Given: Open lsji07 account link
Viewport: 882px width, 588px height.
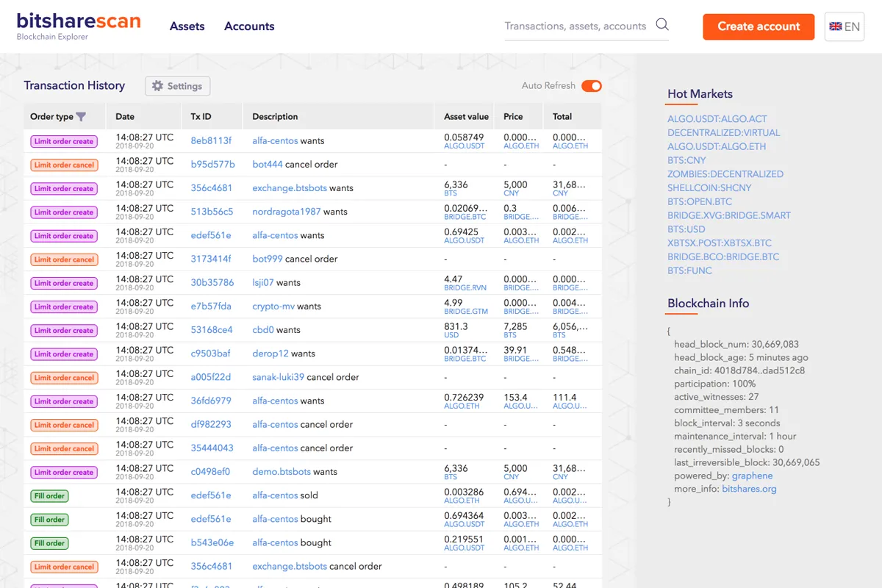Looking at the screenshot, I should pyautogui.click(x=263, y=282).
